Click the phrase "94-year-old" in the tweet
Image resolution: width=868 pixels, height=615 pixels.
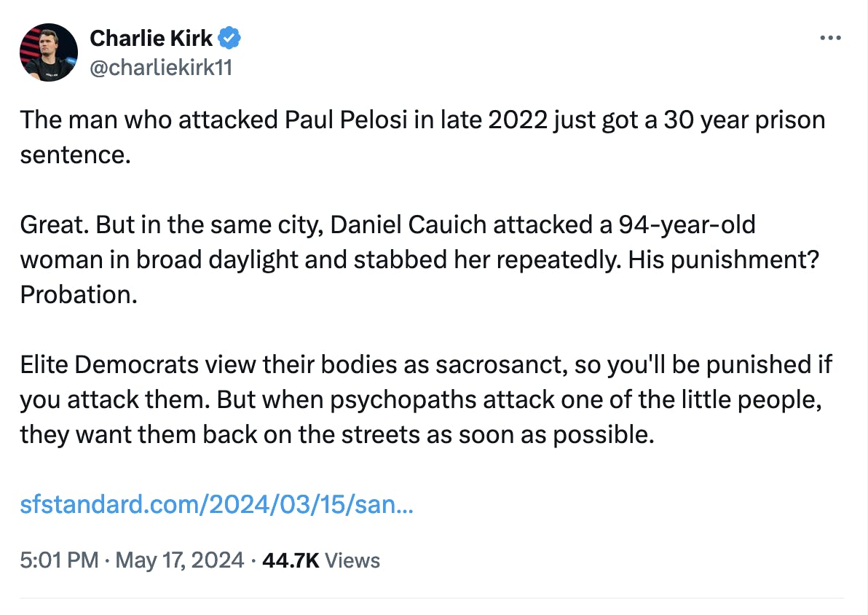[x=687, y=225]
